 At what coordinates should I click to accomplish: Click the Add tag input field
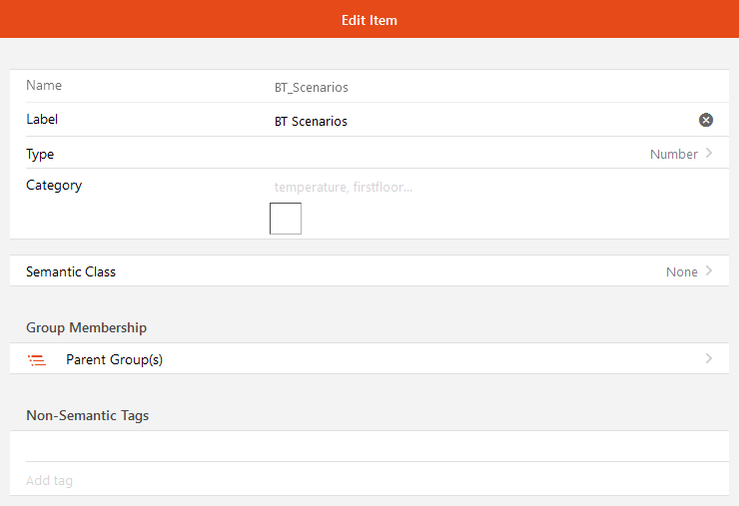click(369, 481)
